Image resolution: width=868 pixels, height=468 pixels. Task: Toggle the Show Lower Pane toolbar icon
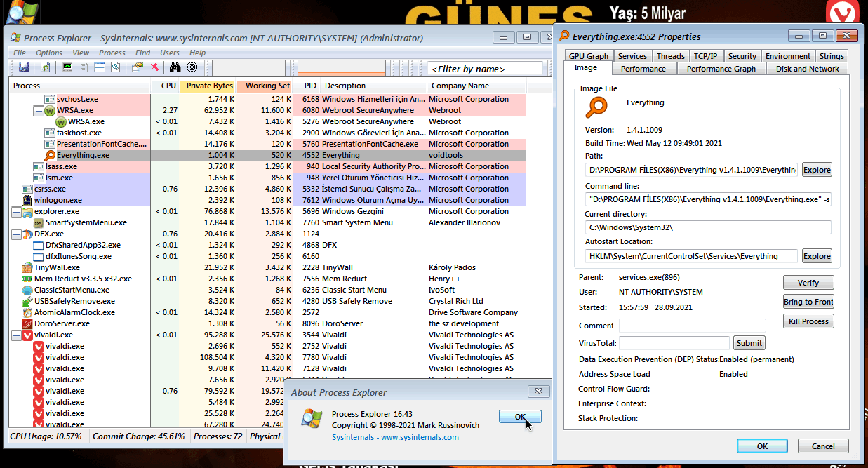(x=100, y=67)
